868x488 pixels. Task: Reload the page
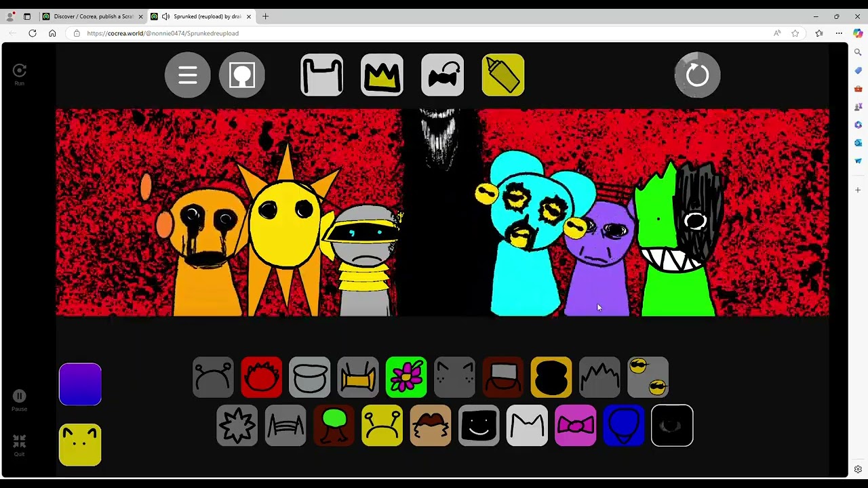click(33, 33)
